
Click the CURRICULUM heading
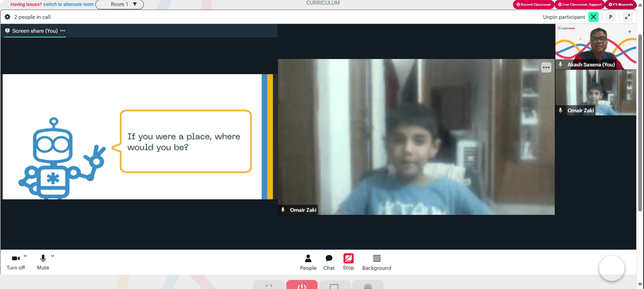323,3
